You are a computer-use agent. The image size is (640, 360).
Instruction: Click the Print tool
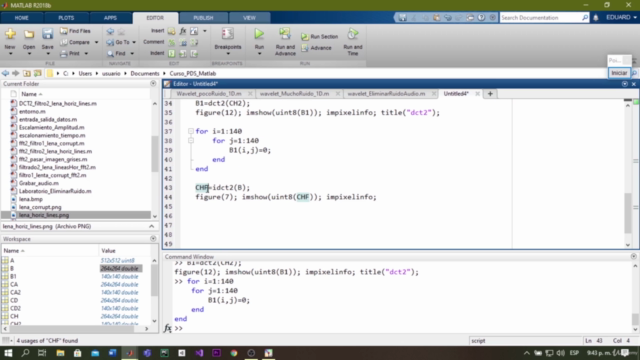(70, 53)
